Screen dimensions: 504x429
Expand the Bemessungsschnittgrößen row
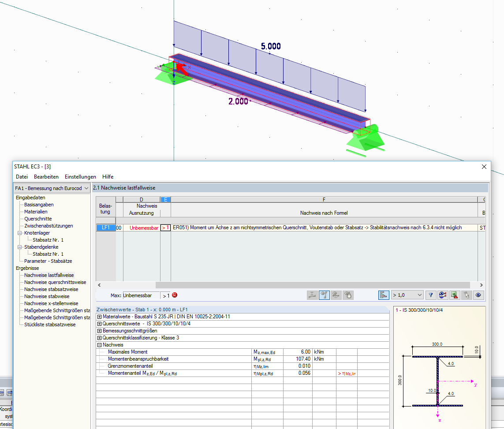[99, 331]
